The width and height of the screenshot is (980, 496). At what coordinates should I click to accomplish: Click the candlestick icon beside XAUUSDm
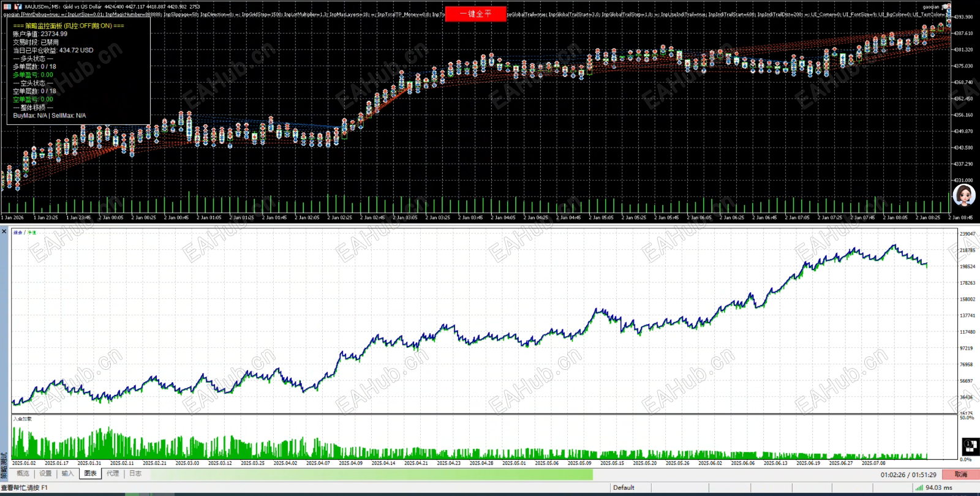tap(18, 7)
